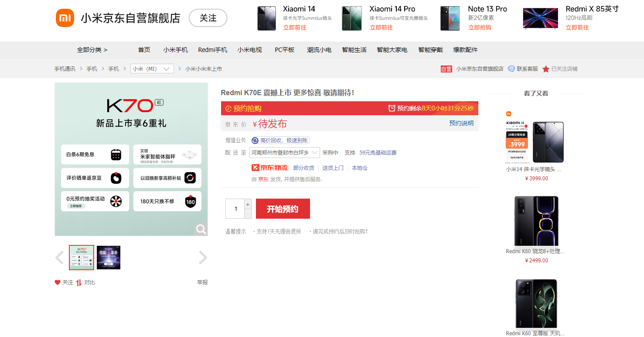
Task: Click heart 关注 icon below gallery
Action: (58, 282)
